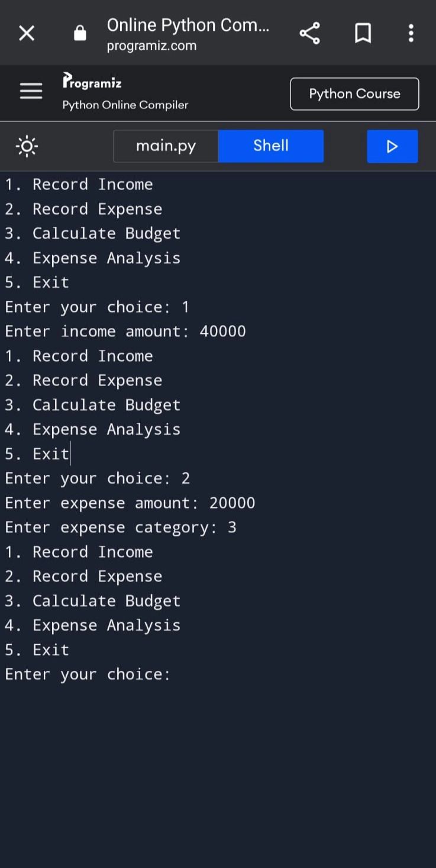
Task: Click the 'Enter expense category: 3' line
Action: coord(121,527)
